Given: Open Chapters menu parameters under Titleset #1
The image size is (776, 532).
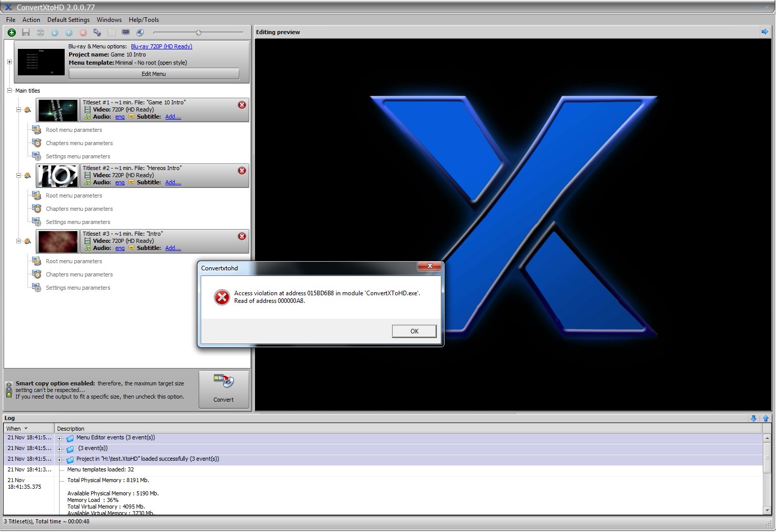Looking at the screenshot, I should (79, 143).
